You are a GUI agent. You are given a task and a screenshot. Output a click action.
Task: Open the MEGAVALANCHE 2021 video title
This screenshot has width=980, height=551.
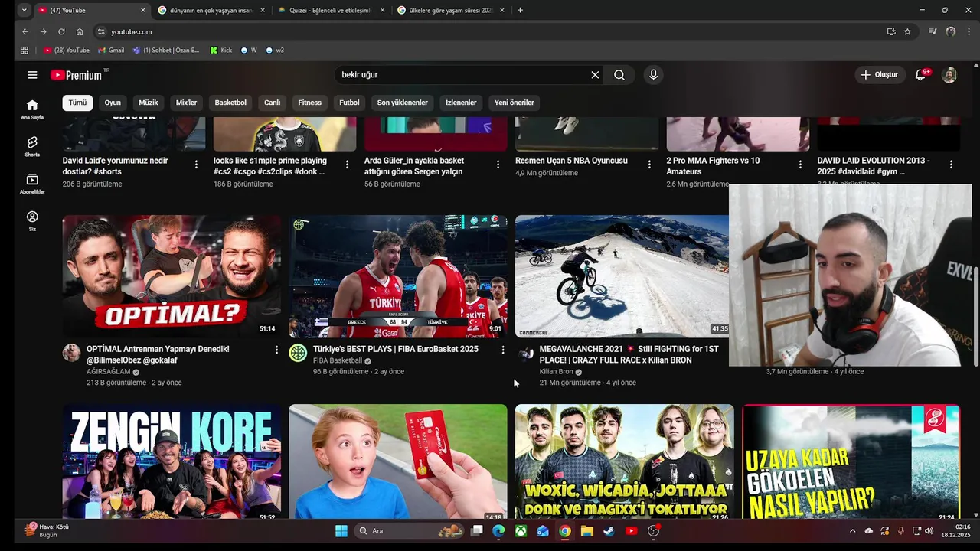629,354
